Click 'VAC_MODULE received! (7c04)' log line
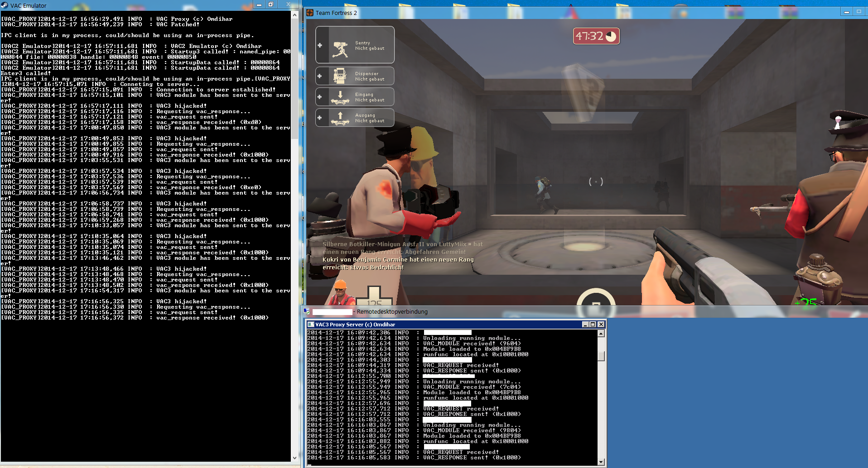Viewport: 868px width, 468px height. (414, 387)
